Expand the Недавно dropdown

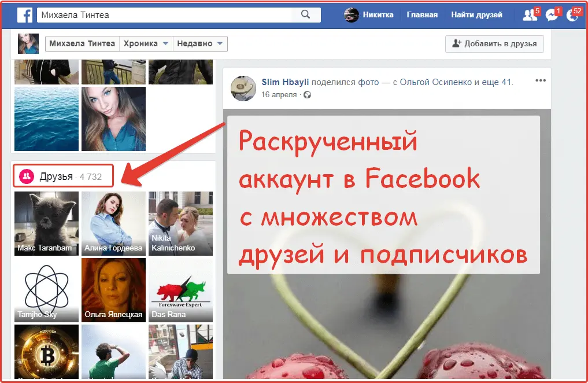200,43
